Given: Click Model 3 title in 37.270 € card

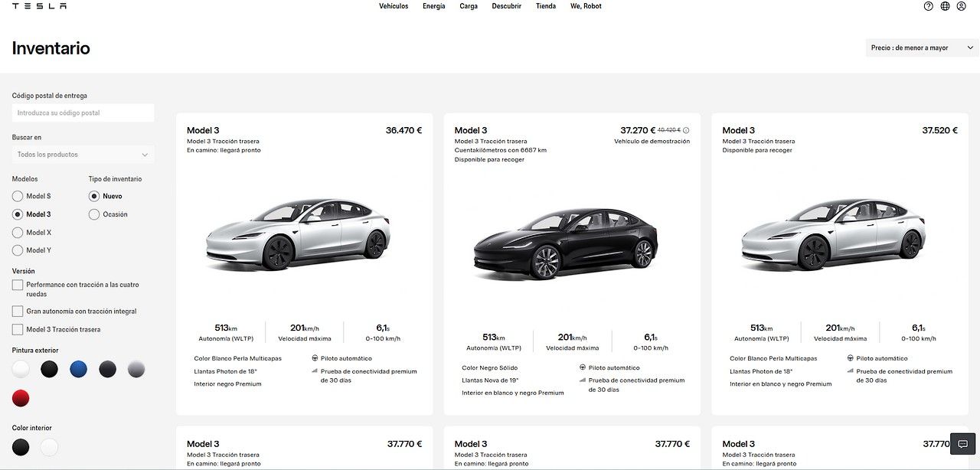Looking at the screenshot, I should (x=471, y=130).
